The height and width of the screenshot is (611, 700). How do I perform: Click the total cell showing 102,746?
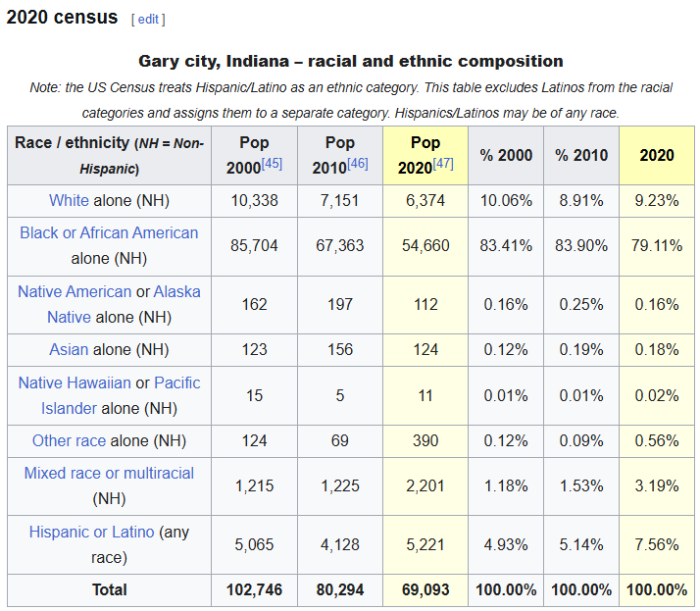click(255, 590)
